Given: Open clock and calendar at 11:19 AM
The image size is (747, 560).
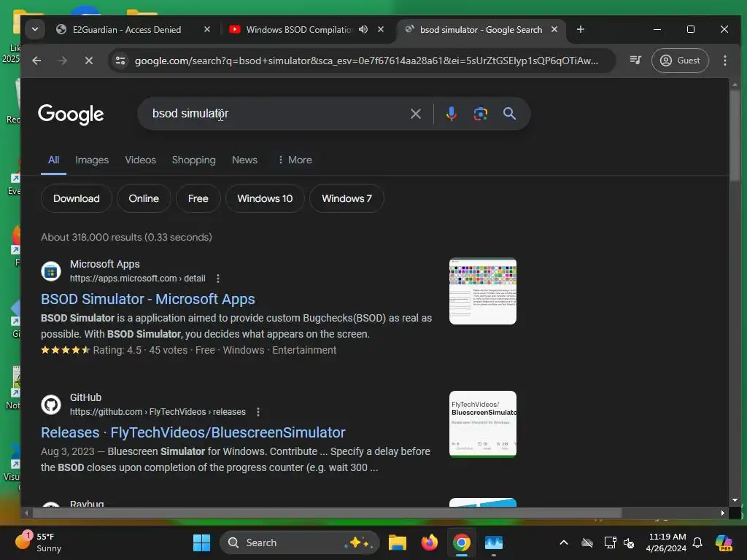Looking at the screenshot, I should (666, 542).
